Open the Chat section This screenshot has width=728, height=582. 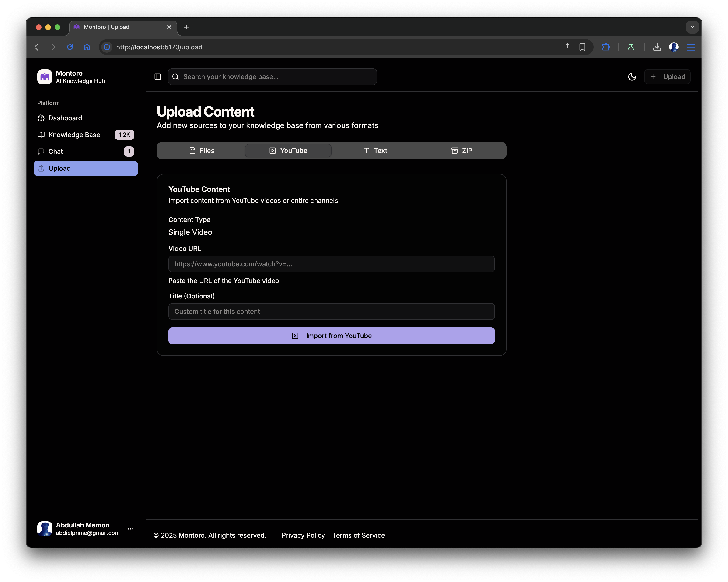(x=56, y=152)
